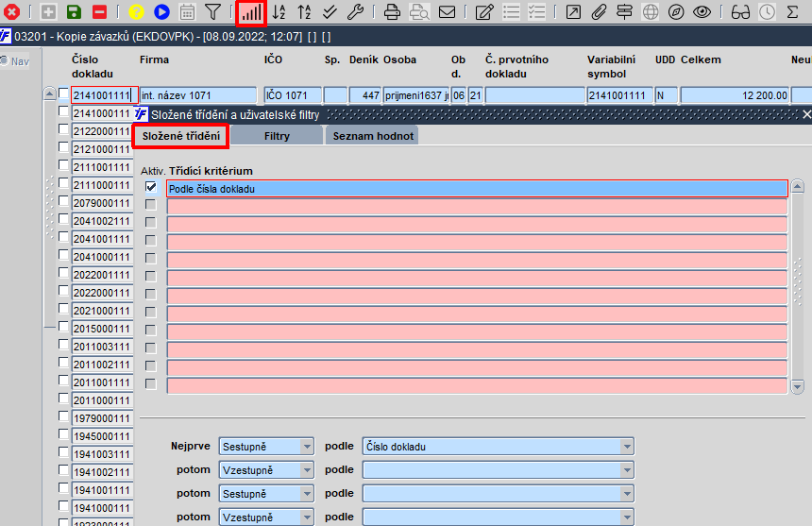Select the Nav radio button
This screenshot has height=526, width=812.
[4, 60]
